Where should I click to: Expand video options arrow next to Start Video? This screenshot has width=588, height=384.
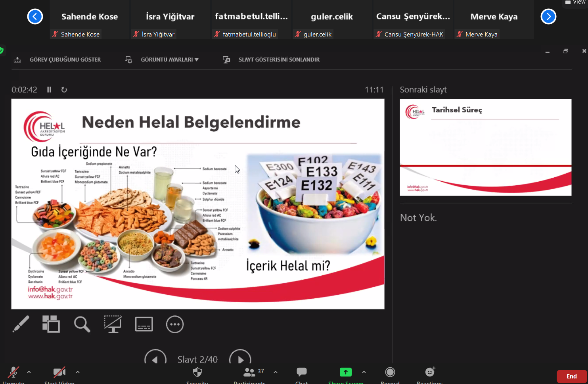[78, 372]
